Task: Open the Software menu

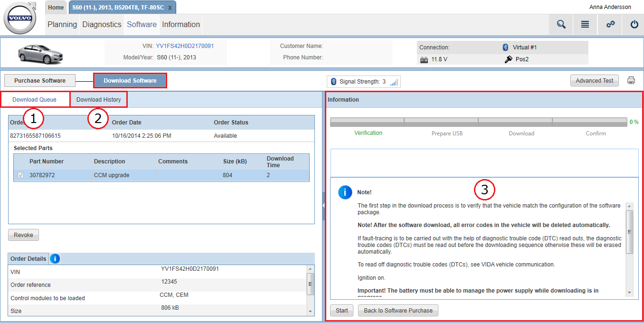Action: (142, 24)
